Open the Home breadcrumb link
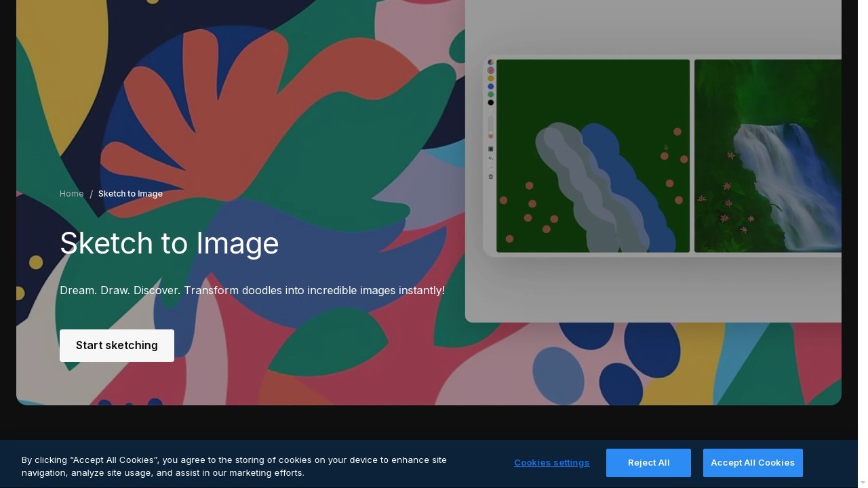868x488 pixels. 71,194
